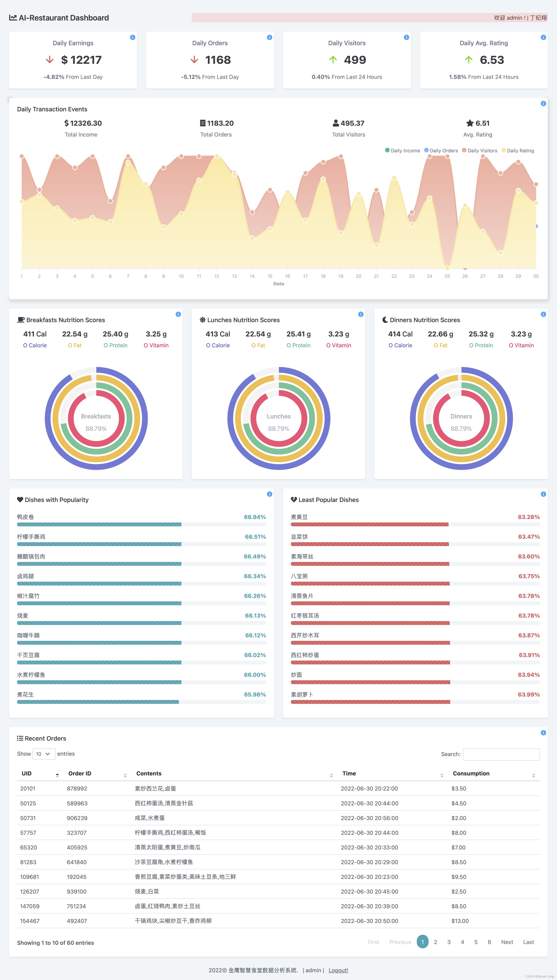Click Next in orders pagination

click(507, 942)
